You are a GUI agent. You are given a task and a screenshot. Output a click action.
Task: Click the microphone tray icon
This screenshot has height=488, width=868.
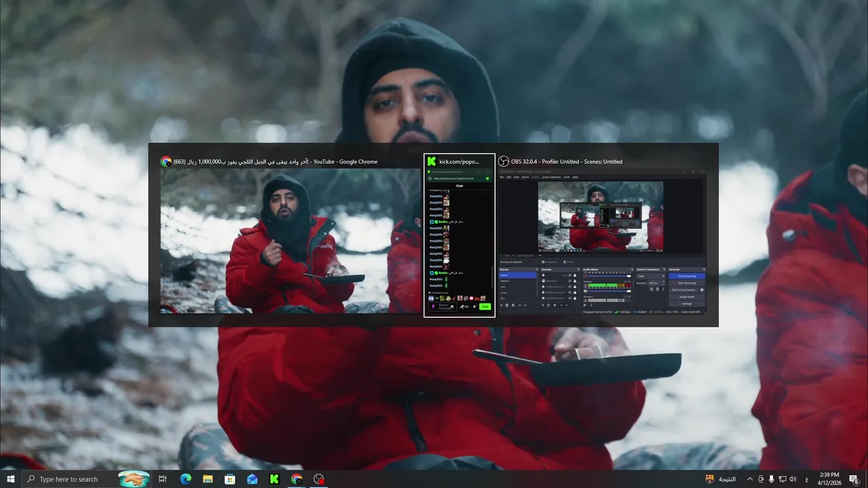(x=772, y=479)
